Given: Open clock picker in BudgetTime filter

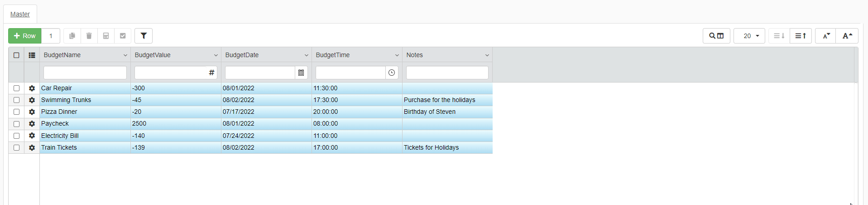Looking at the screenshot, I should [x=392, y=73].
